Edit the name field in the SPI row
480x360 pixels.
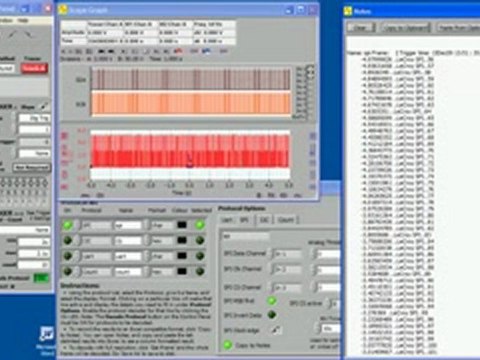[128, 225]
